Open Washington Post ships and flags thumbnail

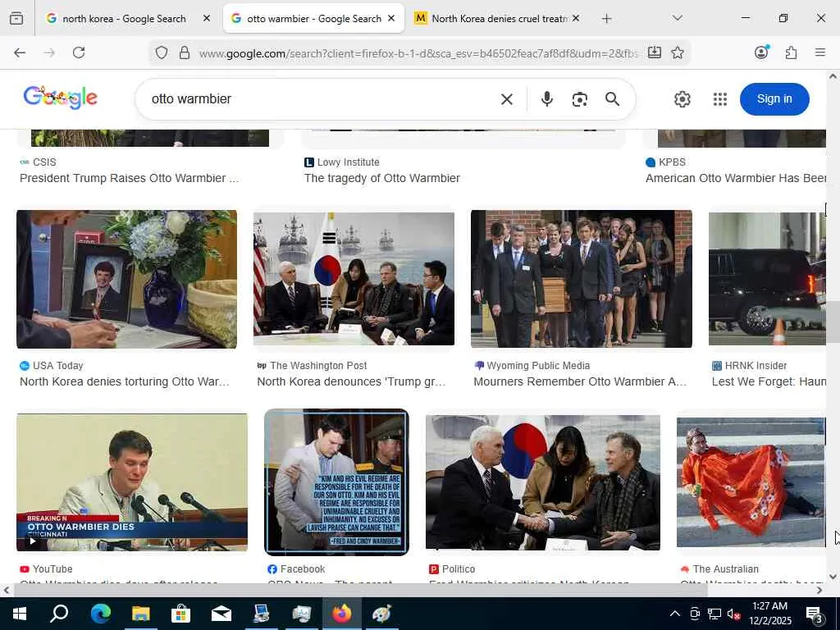tap(354, 279)
